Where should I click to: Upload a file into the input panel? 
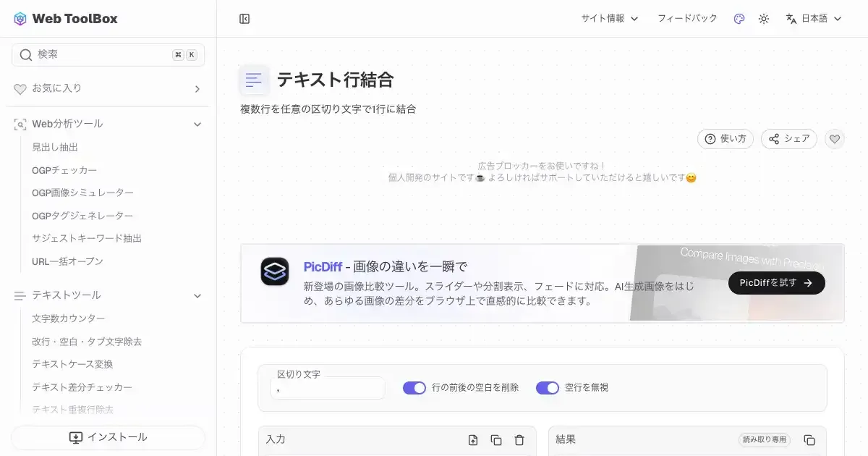(x=473, y=440)
